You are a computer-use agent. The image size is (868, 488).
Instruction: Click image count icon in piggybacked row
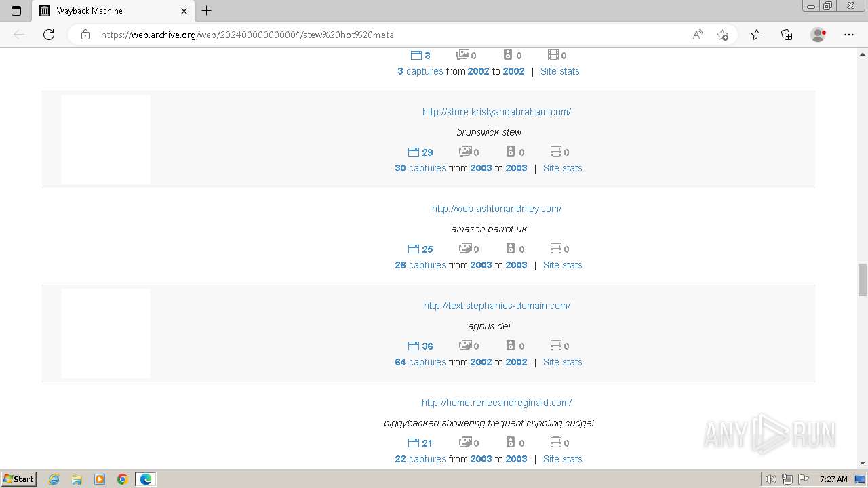point(469,443)
